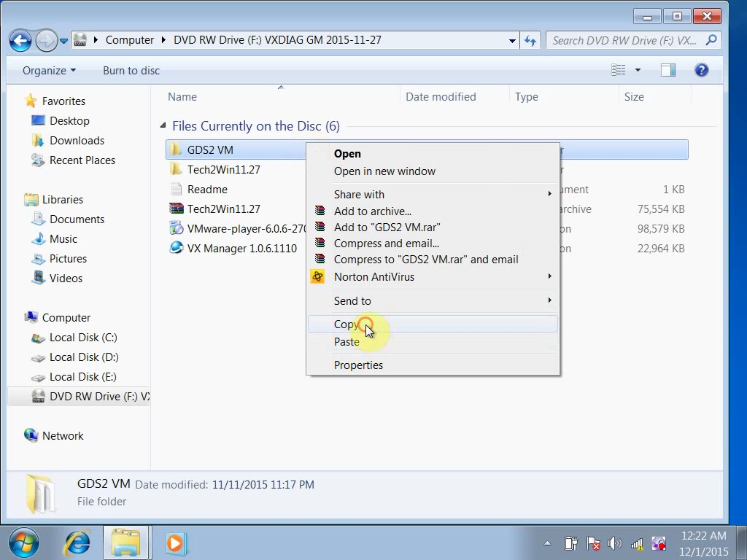Screen dimensions: 747x560
Task: Launch Internet Explorer from the taskbar
Action: coord(77,542)
